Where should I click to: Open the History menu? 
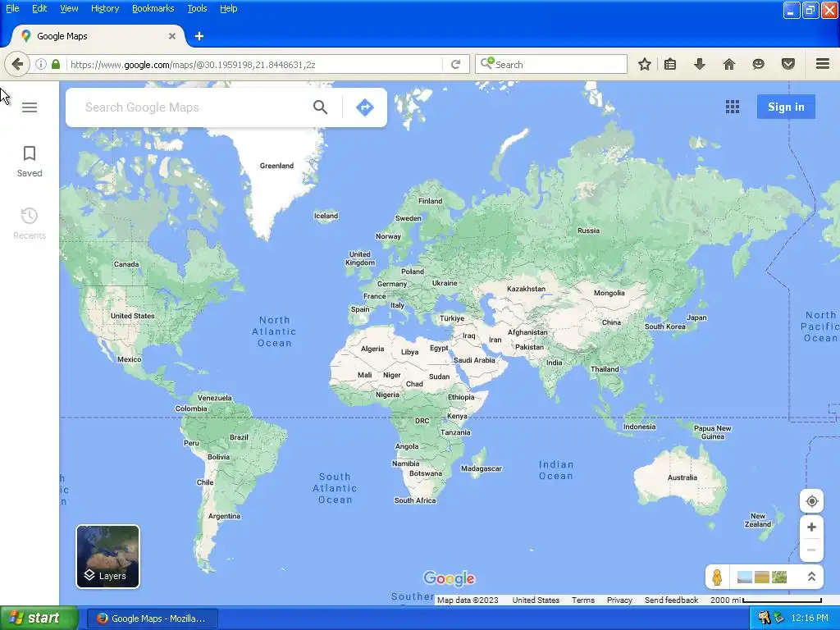[105, 8]
